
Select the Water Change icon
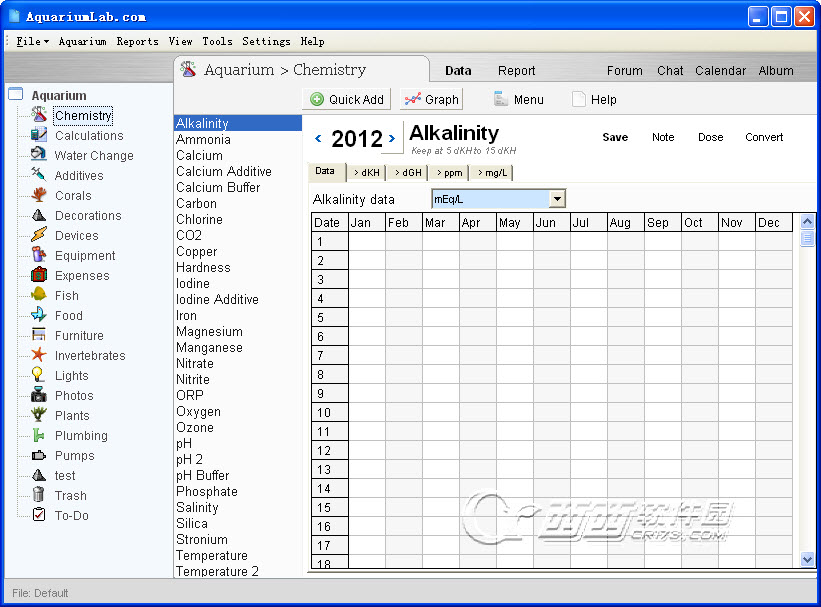tap(39, 155)
